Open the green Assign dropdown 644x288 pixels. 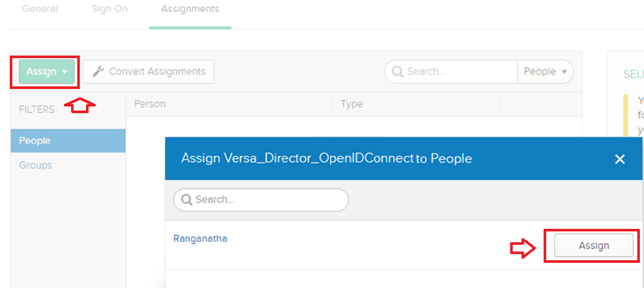coord(46,72)
